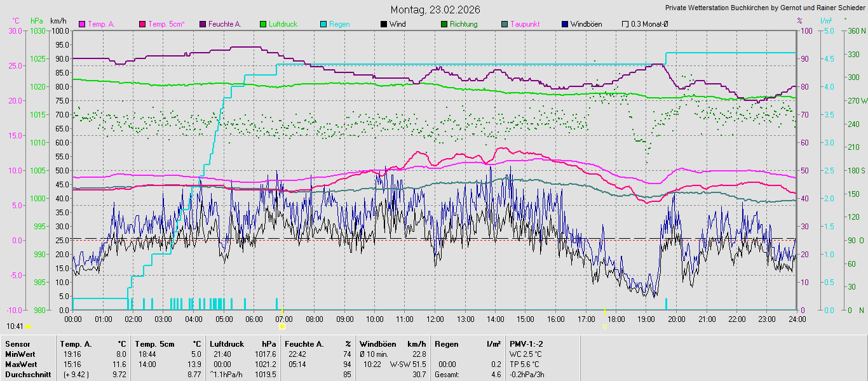Click the cyan Regen legend square
The width and height of the screenshot is (868, 381).
(x=323, y=25)
